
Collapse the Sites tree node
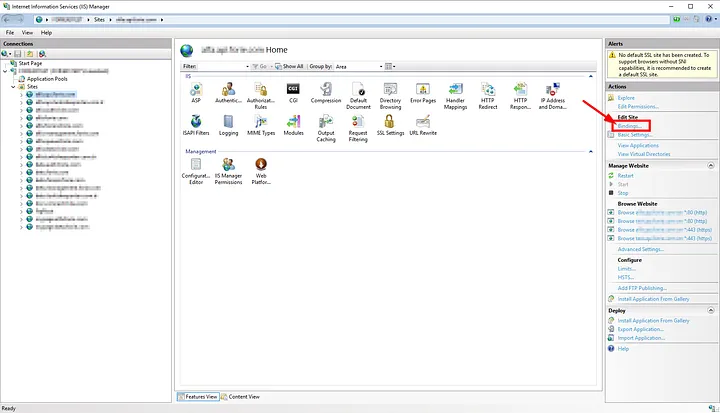coord(14,87)
